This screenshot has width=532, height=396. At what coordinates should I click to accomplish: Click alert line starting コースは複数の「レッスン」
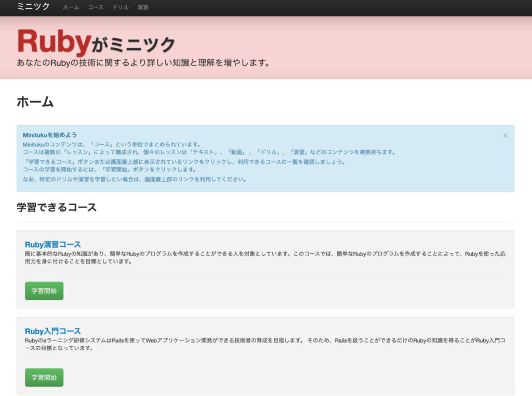click(x=210, y=152)
